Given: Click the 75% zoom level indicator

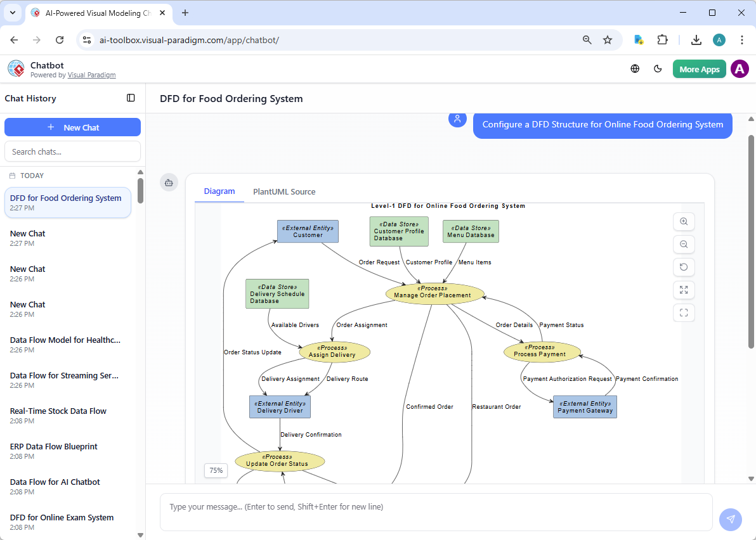Looking at the screenshot, I should coord(216,470).
